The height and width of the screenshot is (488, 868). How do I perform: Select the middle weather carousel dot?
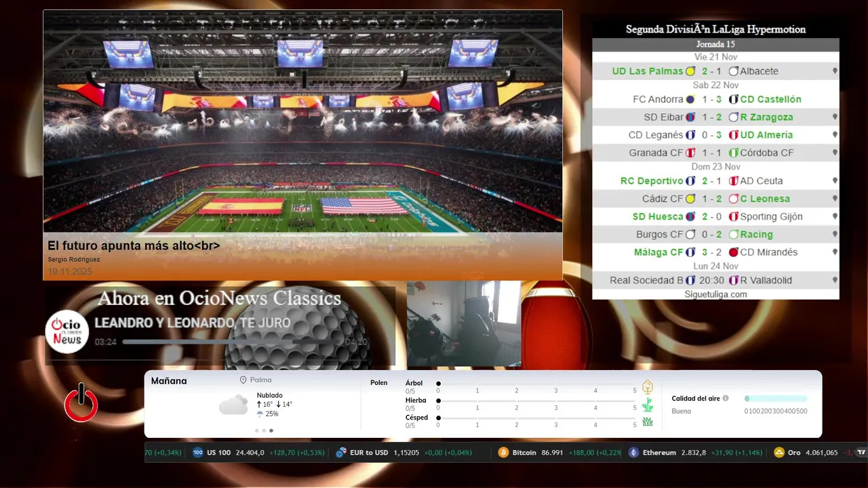pyautogui.click(x=264, y=430)
